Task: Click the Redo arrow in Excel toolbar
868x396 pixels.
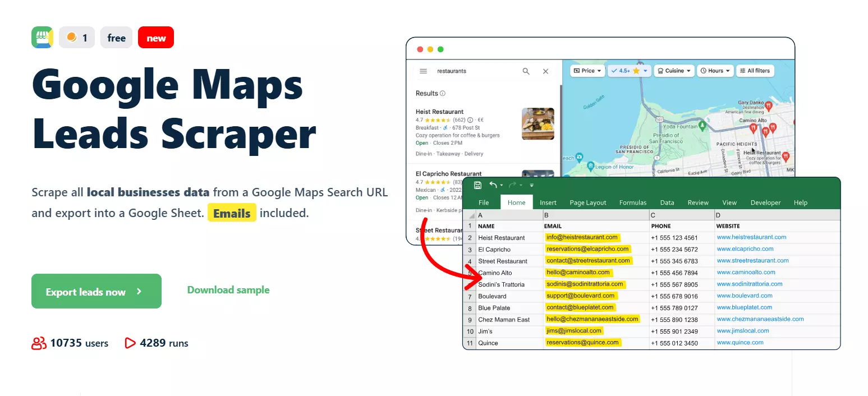Action: point(512,185)
